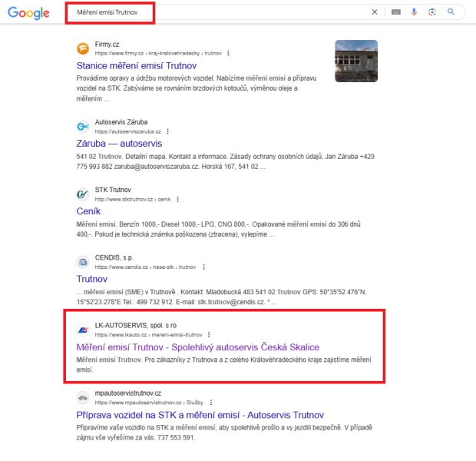Screen dimensions: 476x461
Task: Click the magnifying glass search button
Action: 451,12
